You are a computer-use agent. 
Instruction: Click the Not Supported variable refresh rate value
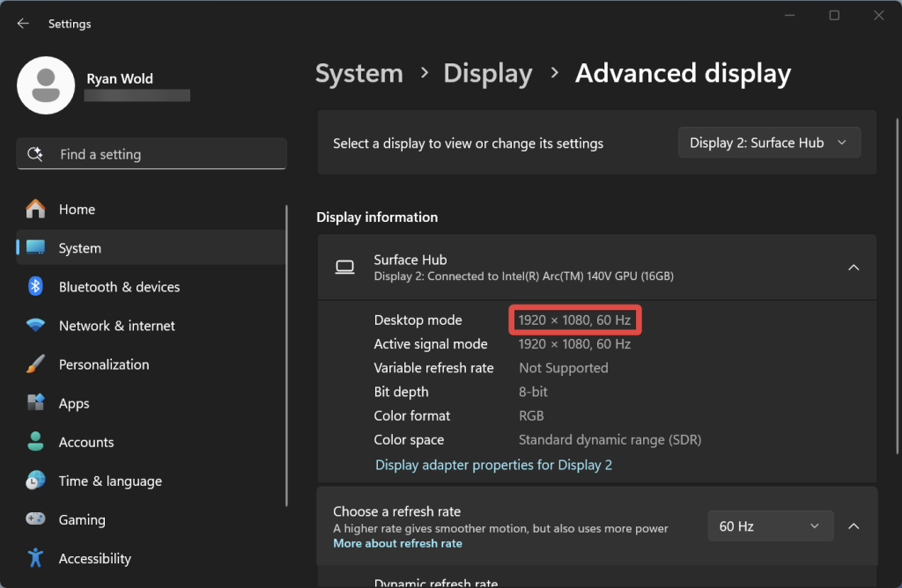[x=563, y=368]
